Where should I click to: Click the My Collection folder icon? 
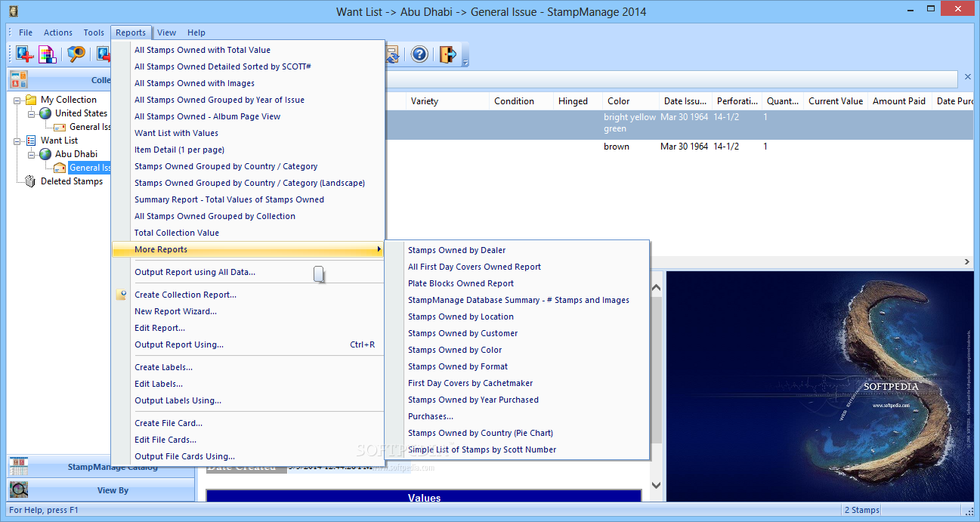click(x=31, y=100)
